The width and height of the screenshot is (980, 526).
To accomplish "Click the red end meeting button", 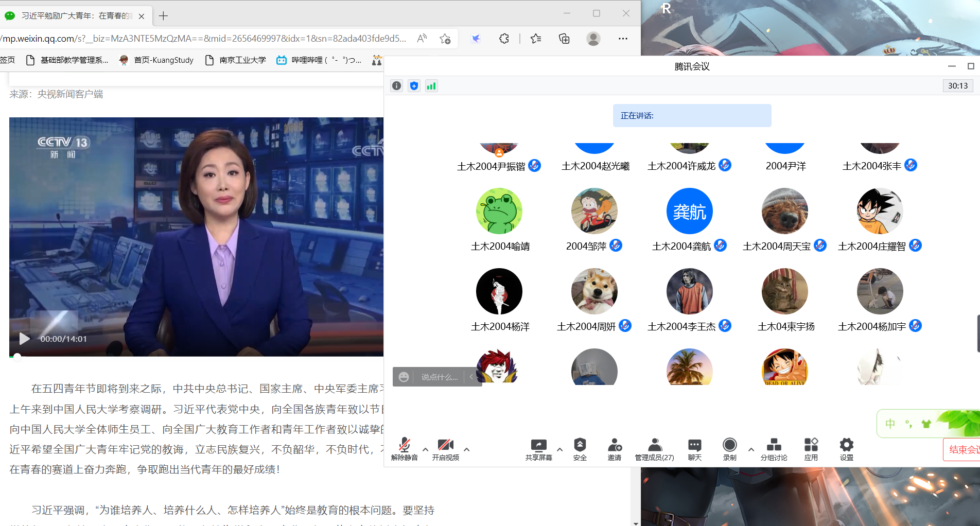I will pos(961,449).
